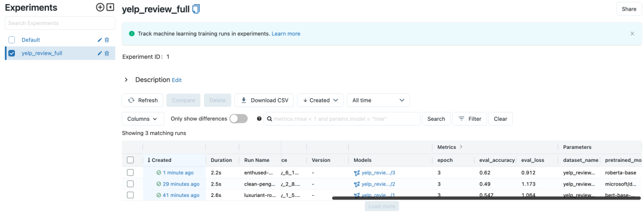
Task: Dismiss the tracking info banner
Action: [632, 33]
